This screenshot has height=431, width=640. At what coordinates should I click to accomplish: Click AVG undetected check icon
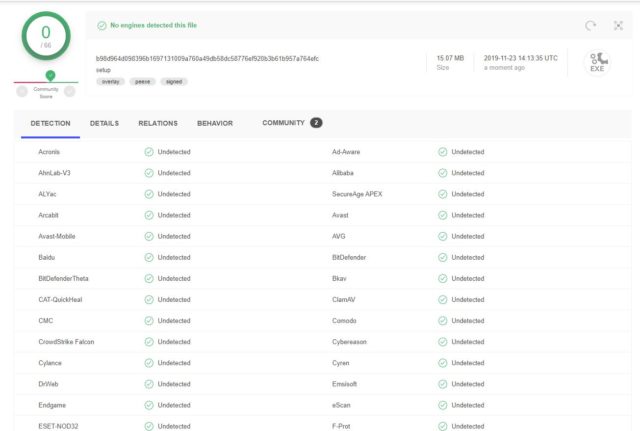pos(443,236)
